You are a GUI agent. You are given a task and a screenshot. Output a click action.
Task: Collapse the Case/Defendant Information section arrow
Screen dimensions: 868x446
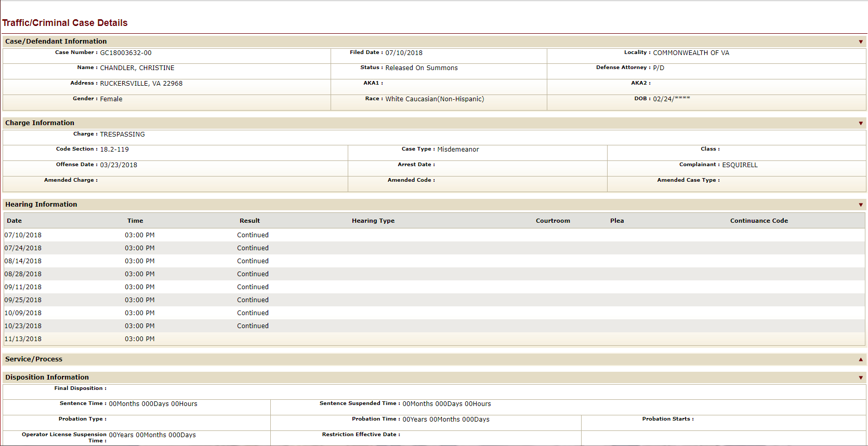click(x=861, y=42)
